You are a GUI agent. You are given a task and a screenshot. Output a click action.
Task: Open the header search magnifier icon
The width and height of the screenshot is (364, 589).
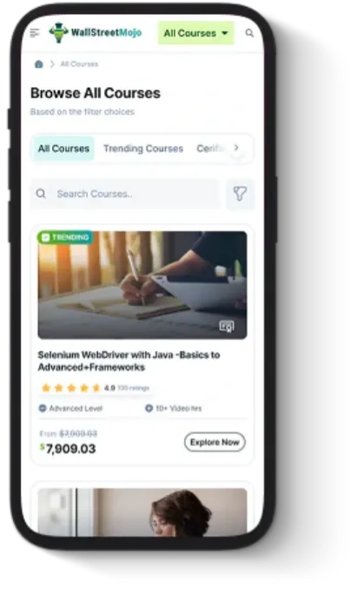click(x=249, y=33)
